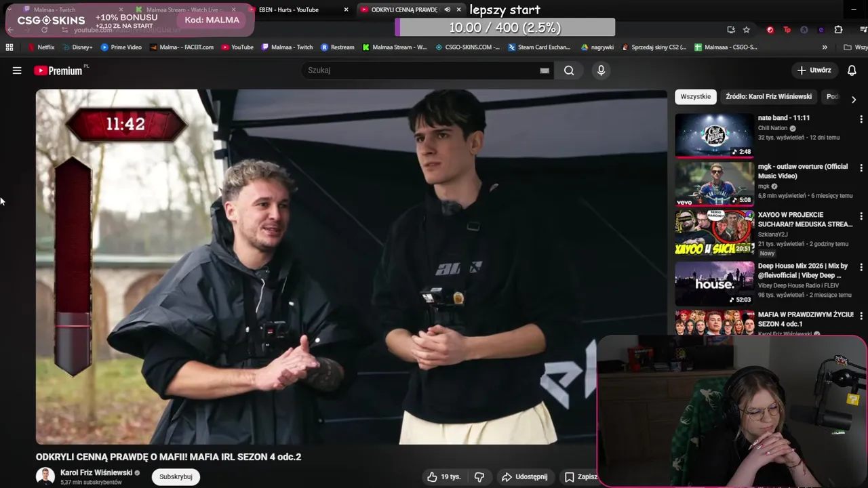Select Źródło: Karol Friz Wiśniewski chip
Viewport: 868px width, 488px height.
point(768,96)
